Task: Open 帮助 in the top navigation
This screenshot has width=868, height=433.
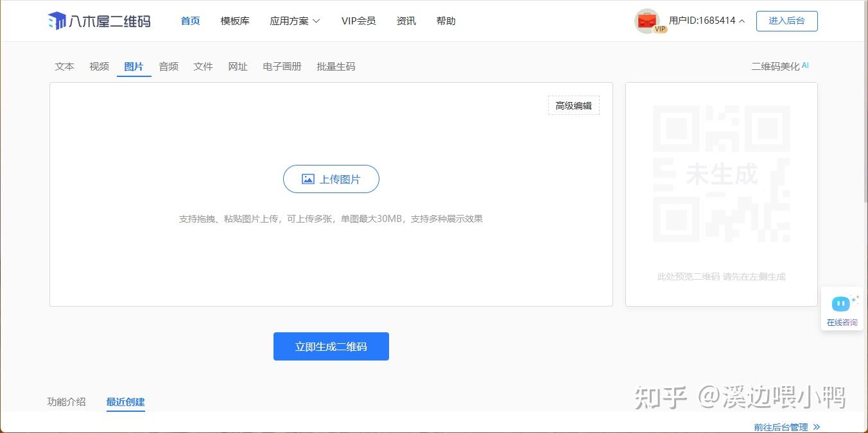Action: pos(446,21)
